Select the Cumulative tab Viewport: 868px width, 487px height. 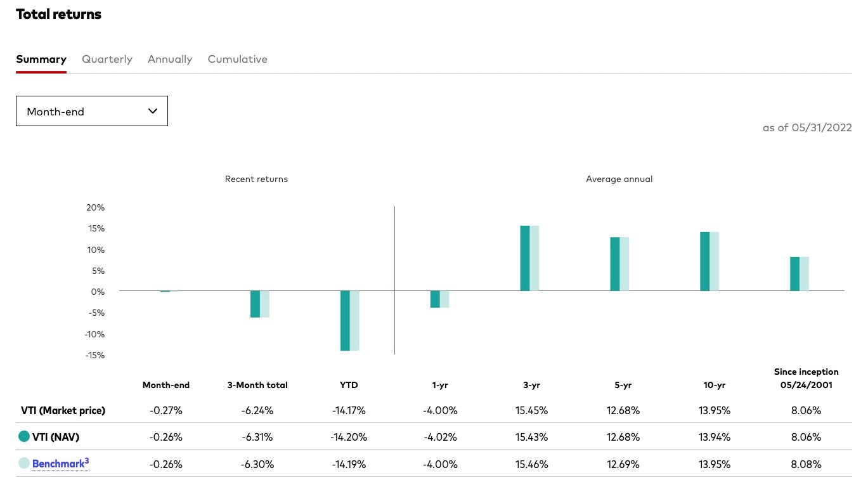pos(237,59)
